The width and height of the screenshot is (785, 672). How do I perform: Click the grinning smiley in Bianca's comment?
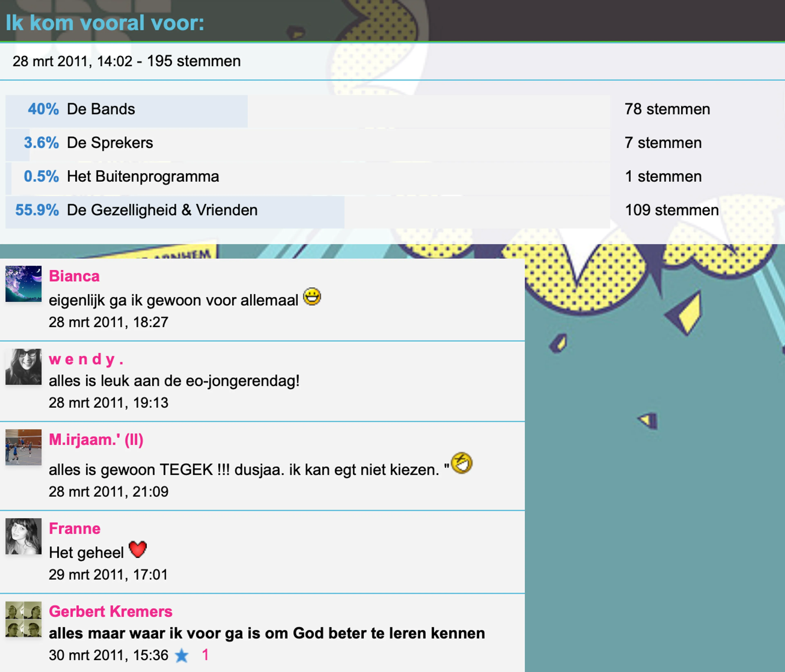pos(312,297)
